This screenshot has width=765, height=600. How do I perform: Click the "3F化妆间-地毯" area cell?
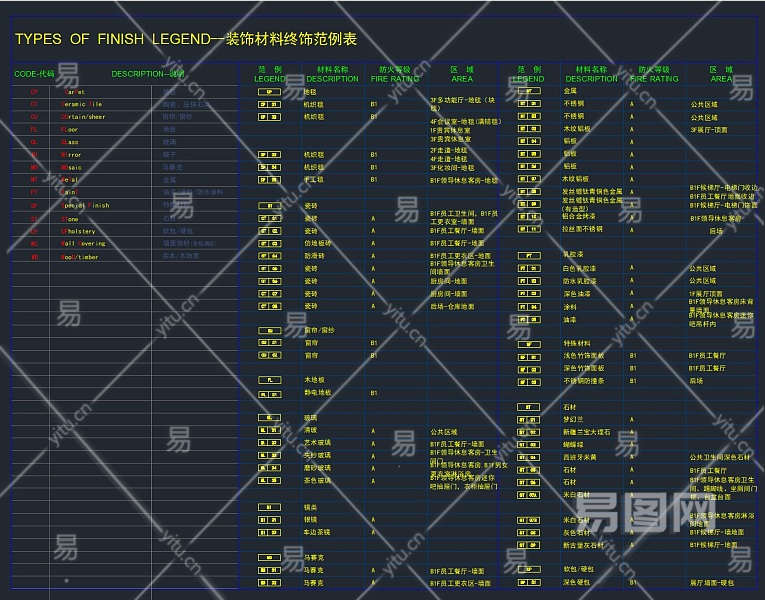452,168
